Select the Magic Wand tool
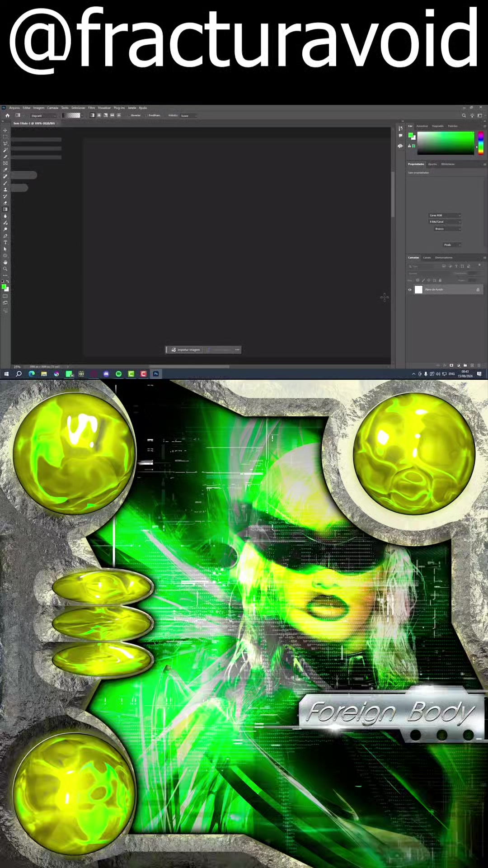Image resolution: width=488 pixels, height=868 pixels. [x=5, y=150]
